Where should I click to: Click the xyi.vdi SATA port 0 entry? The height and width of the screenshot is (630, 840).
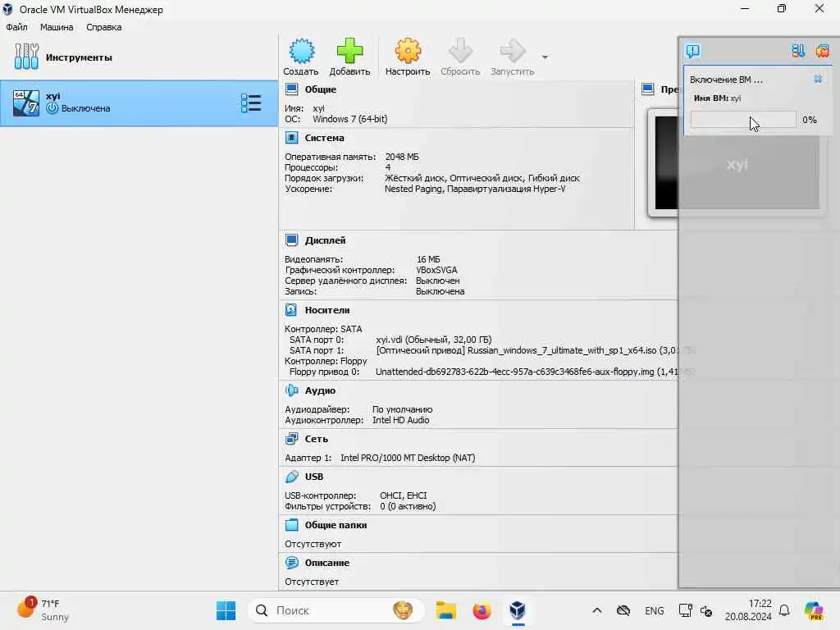click(433, 340)
